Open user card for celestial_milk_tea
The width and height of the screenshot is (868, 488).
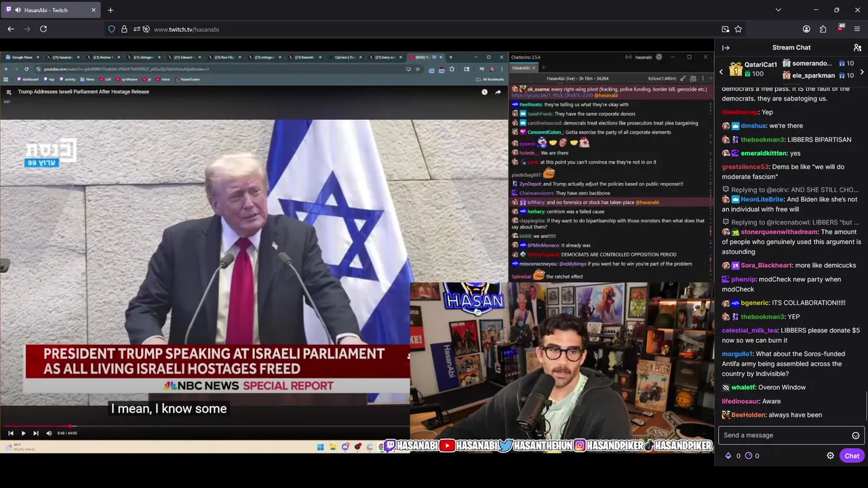pyautogui.click(x=749, y=331)
